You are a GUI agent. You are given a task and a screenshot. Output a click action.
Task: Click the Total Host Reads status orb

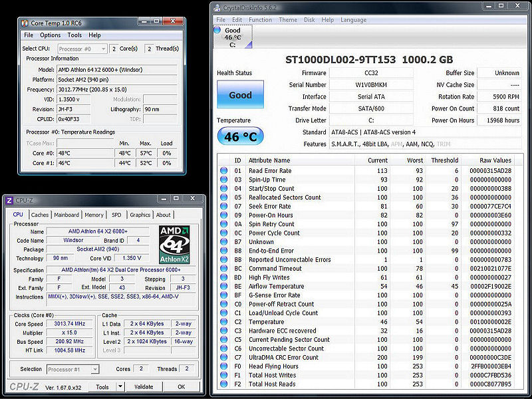[224, 384]
